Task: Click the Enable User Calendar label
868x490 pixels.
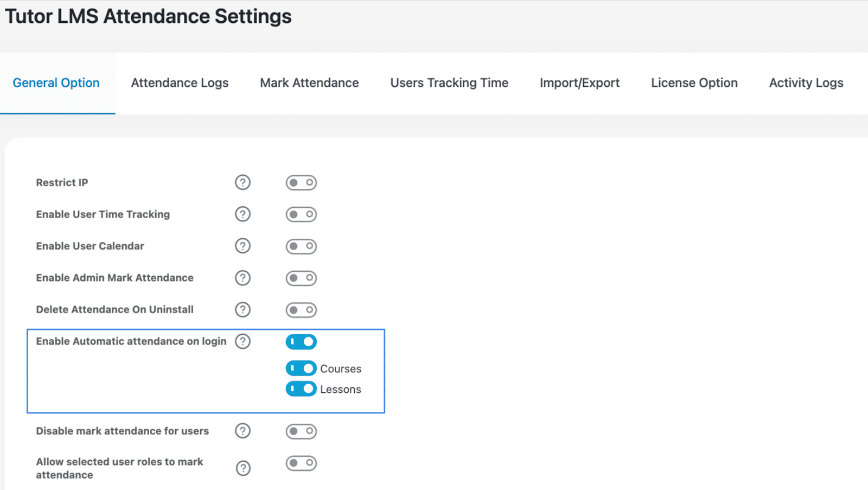Action: pos(90,246)
